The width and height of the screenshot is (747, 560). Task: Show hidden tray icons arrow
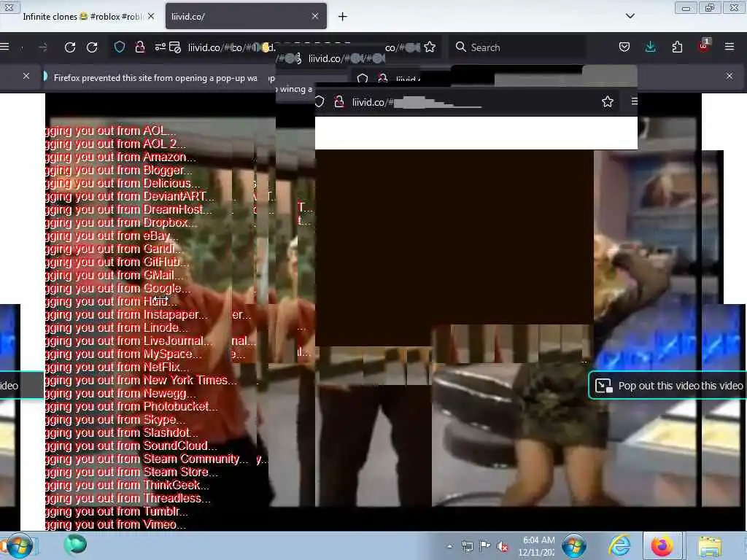[x=449, y=546]
